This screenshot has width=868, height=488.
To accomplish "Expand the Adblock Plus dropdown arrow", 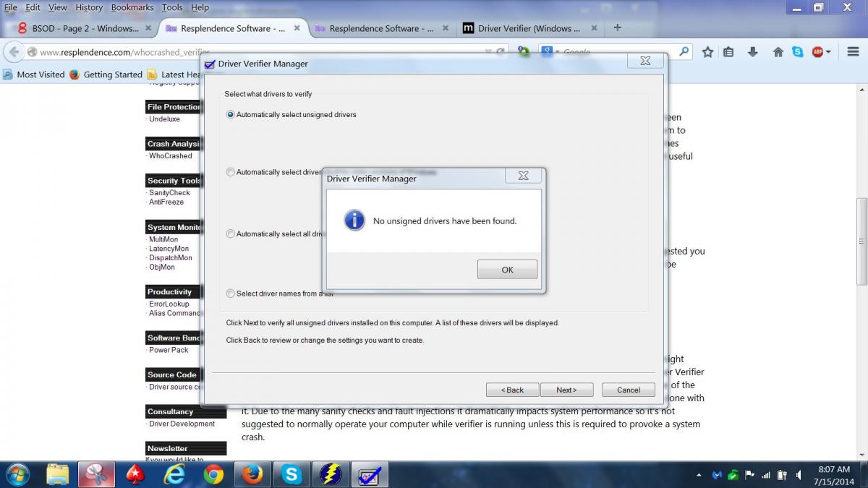I will coord(828,52).
